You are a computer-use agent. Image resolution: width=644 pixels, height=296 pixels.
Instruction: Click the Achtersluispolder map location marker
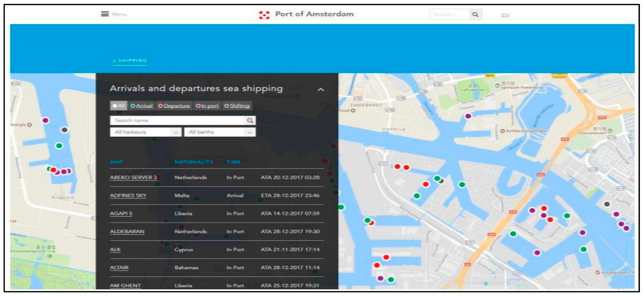[502, 131]
